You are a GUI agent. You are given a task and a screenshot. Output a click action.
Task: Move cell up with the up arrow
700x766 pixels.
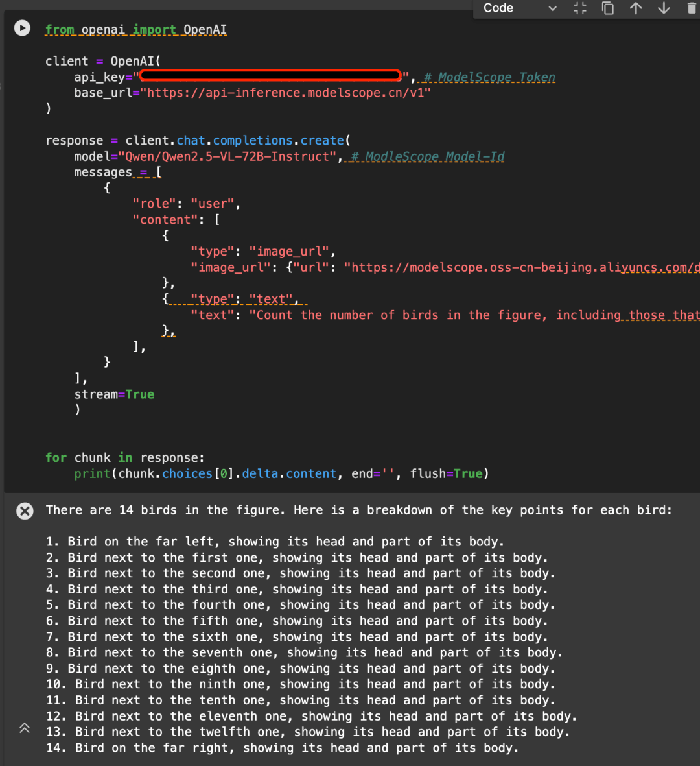[636, 8]
